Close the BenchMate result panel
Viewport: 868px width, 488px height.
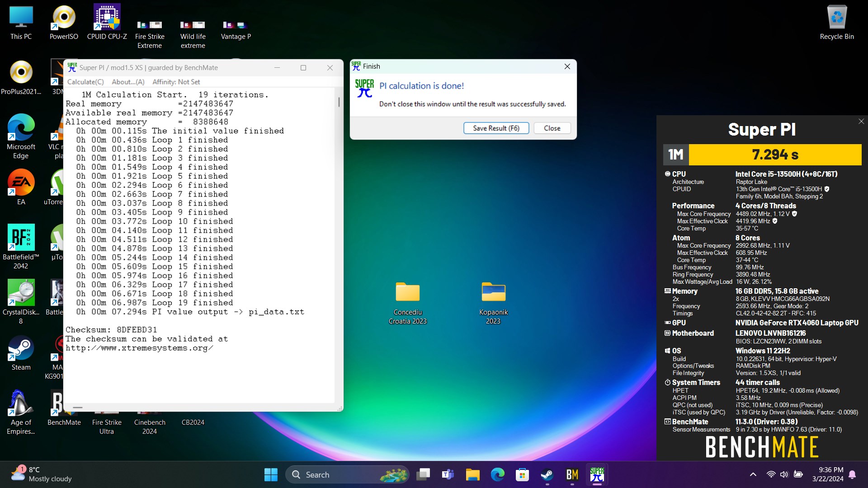tap(861, 121)
